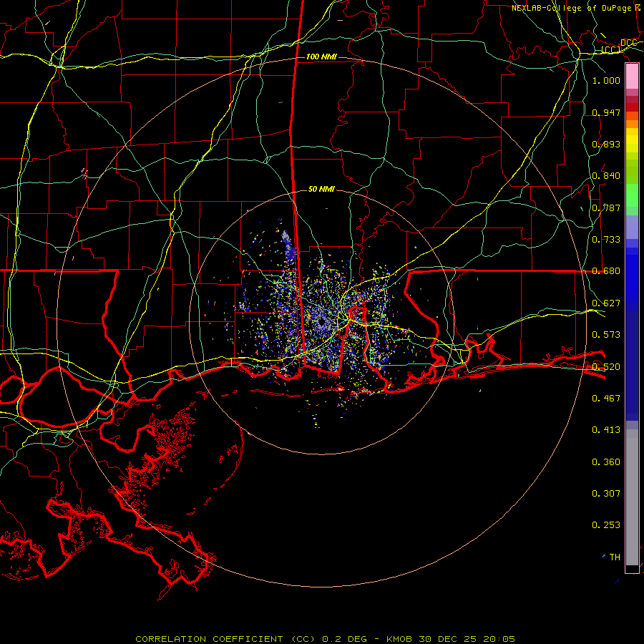Select the 0.253 scale label
The image size is (644, 644).
pyautogui.click(x=606, y=525)
